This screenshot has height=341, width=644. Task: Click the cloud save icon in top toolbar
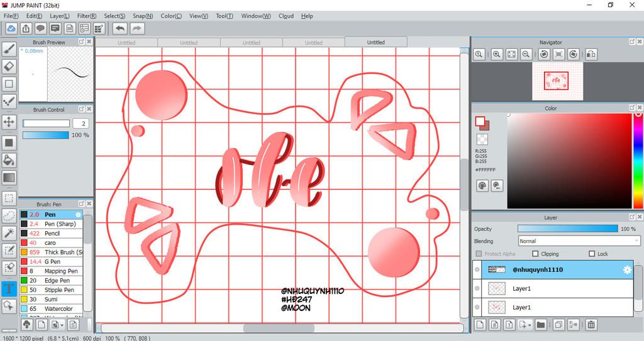coord(11,28)
